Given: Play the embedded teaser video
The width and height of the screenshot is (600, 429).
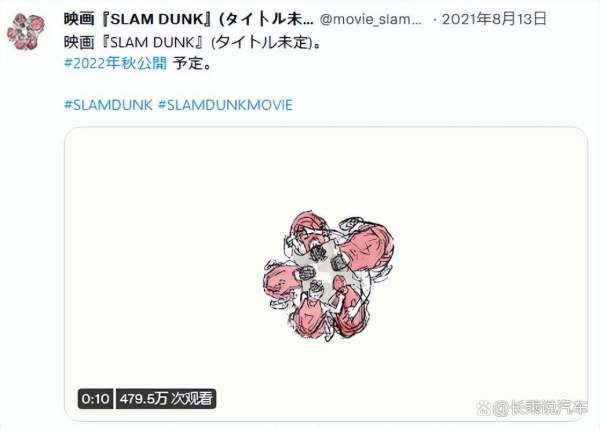Looking at the screenshot, I should pos(326,274).
